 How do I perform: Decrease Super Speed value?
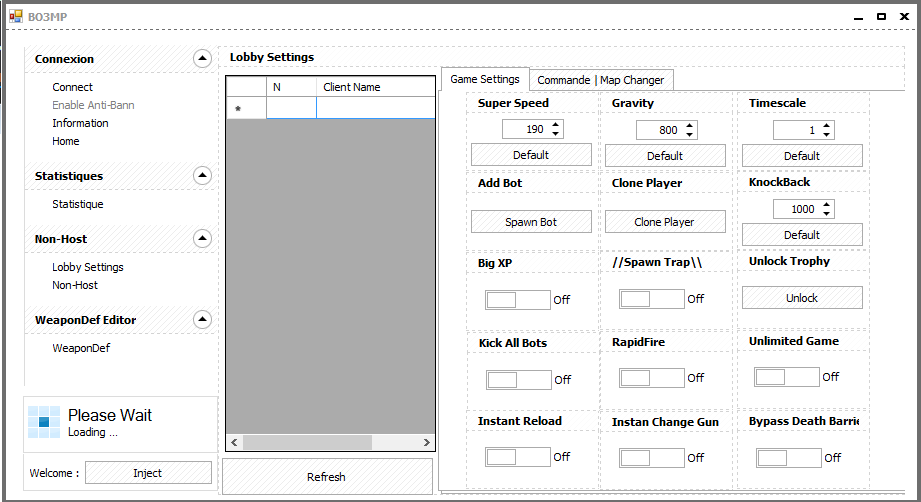(556, 134)
